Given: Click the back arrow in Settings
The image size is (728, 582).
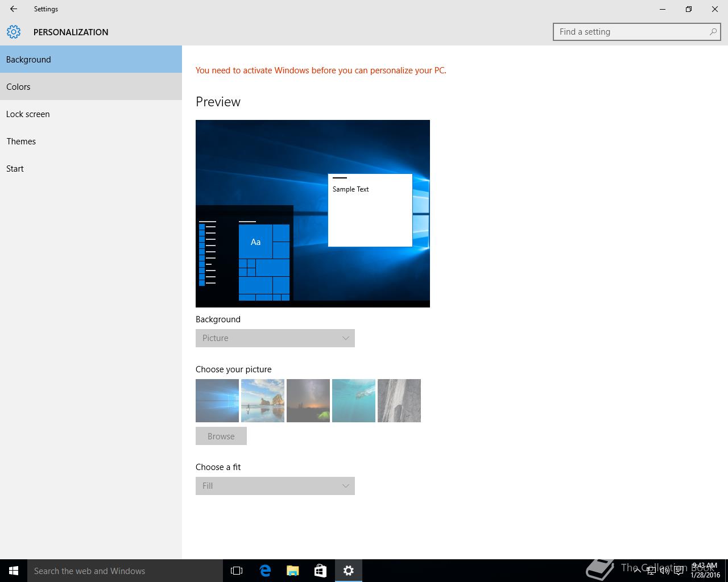Looking at the screenshot, I should pos(14,9).
